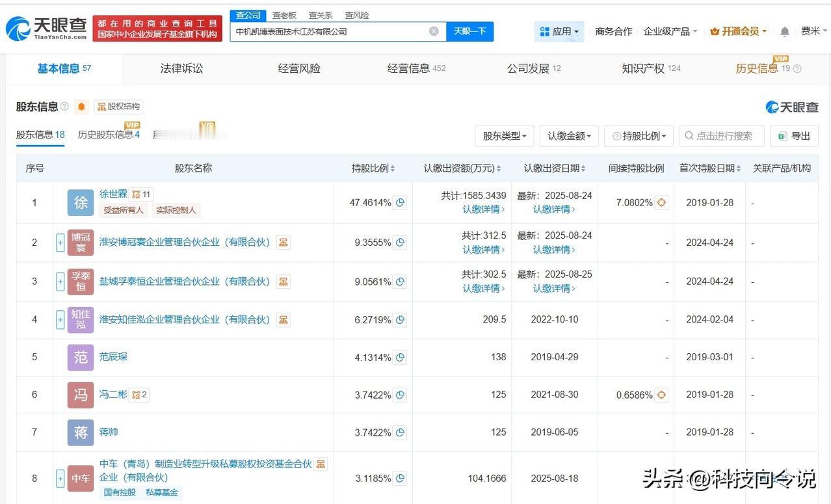
Task: Open equity structure icon beside 中车（青岛）fund
Action: tap(321, 464)
